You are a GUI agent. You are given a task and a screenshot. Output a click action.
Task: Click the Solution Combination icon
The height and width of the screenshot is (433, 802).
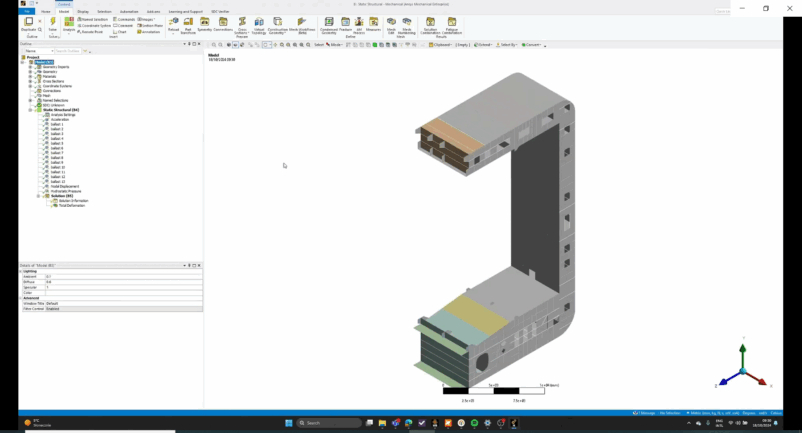pyautogui.click(x=430, y=21)
